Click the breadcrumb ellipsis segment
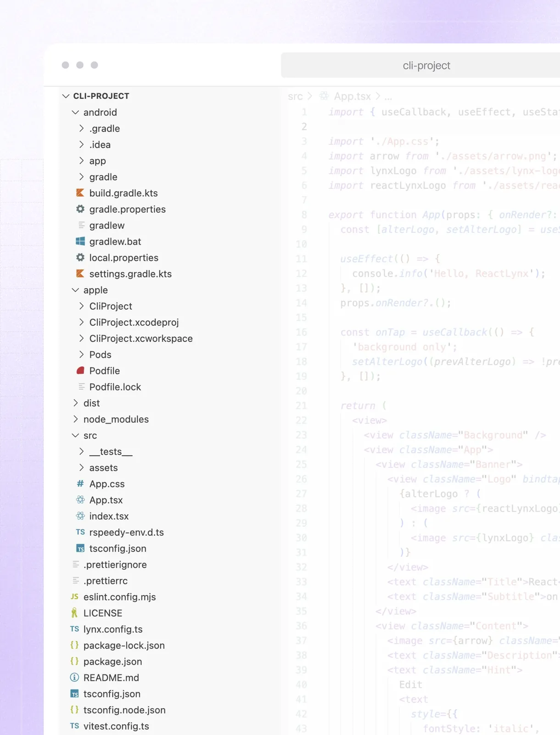 388,97
